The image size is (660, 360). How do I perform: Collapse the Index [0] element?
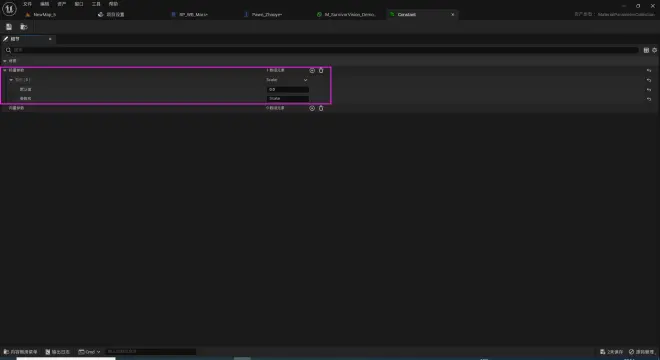11,80
